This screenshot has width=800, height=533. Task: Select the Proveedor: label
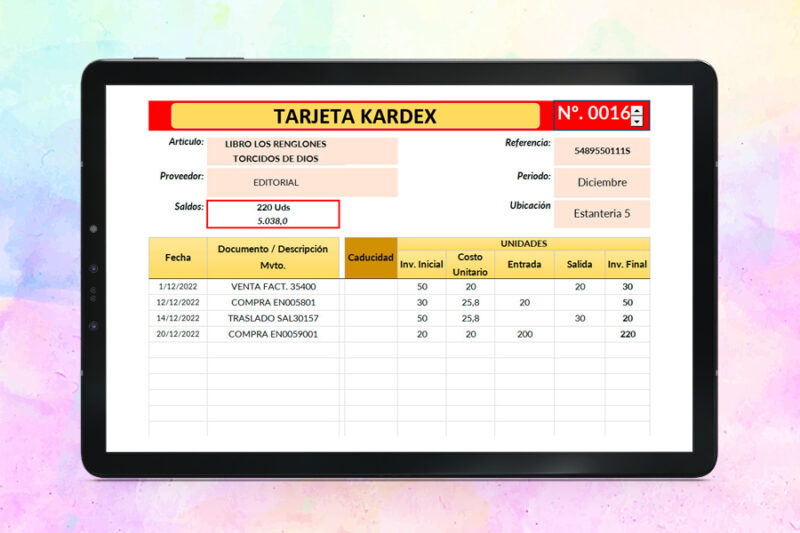click(182, 176)
